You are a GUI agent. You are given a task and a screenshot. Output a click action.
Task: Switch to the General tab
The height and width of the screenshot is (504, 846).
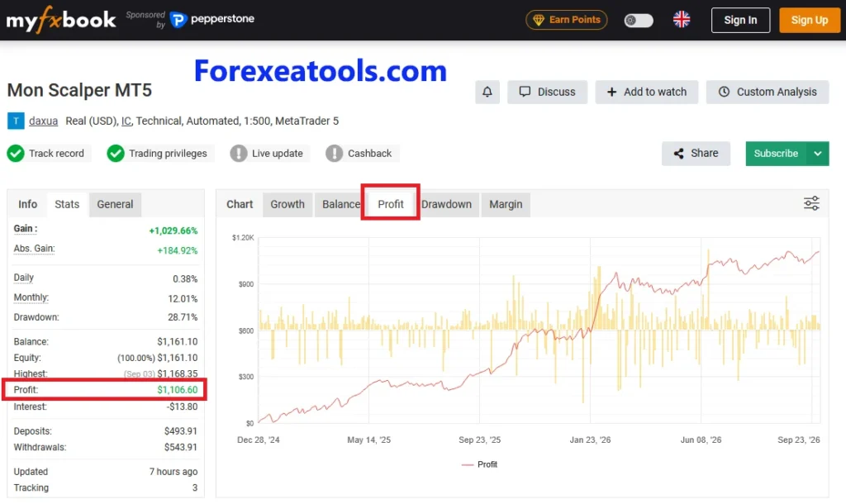tap(115, 204)
